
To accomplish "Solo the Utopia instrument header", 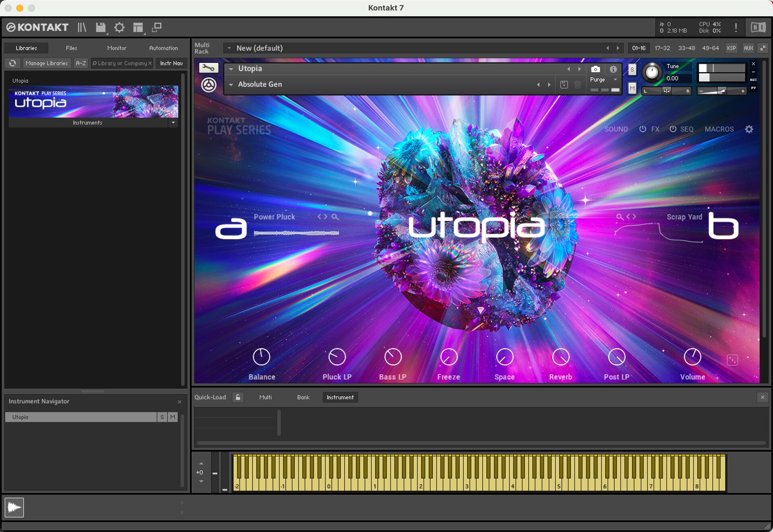I will 632,70.
